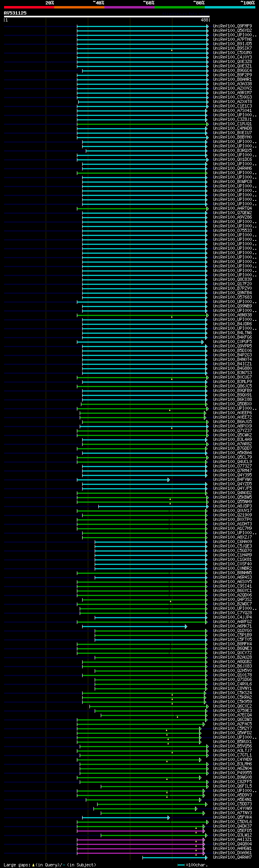Click the green ~80% legend color segment
This screenshot has width=259, height=868.
coord(180,7)
